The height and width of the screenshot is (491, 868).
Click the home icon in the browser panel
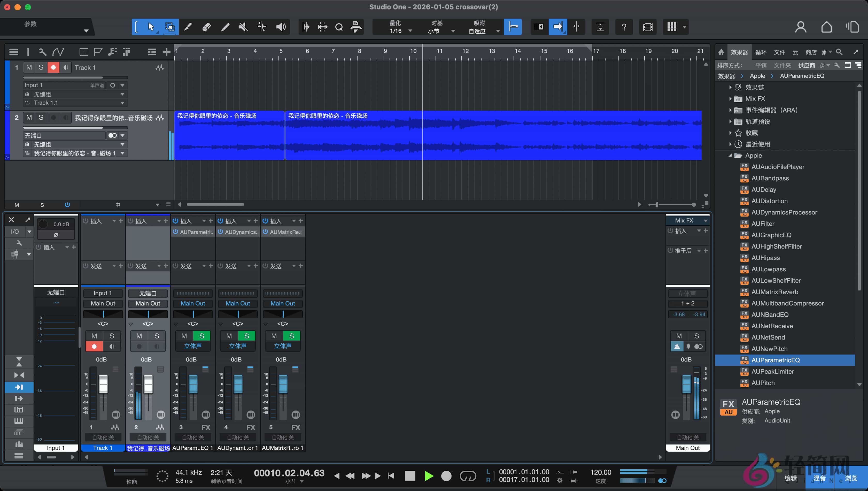721,52
